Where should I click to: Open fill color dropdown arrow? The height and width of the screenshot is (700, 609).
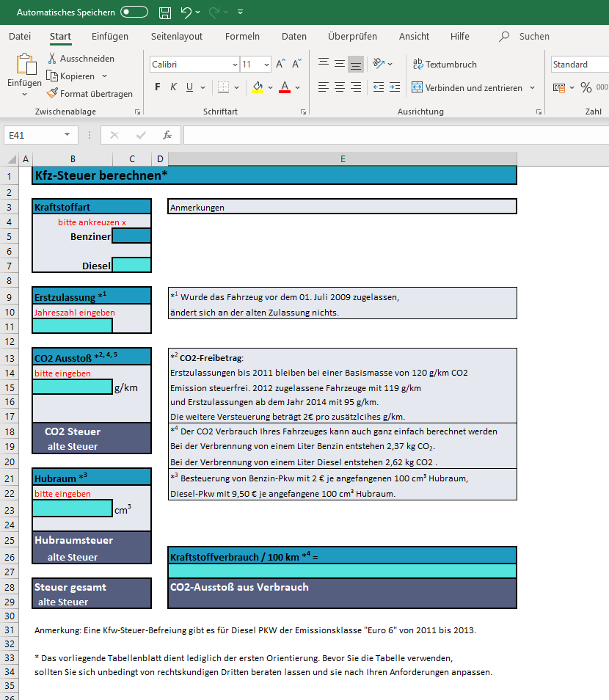pos(270,87)
